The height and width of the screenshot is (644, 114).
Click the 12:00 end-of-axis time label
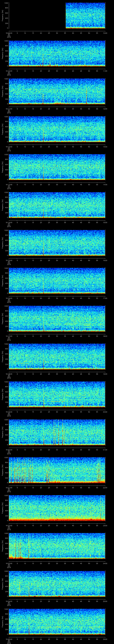105,109
